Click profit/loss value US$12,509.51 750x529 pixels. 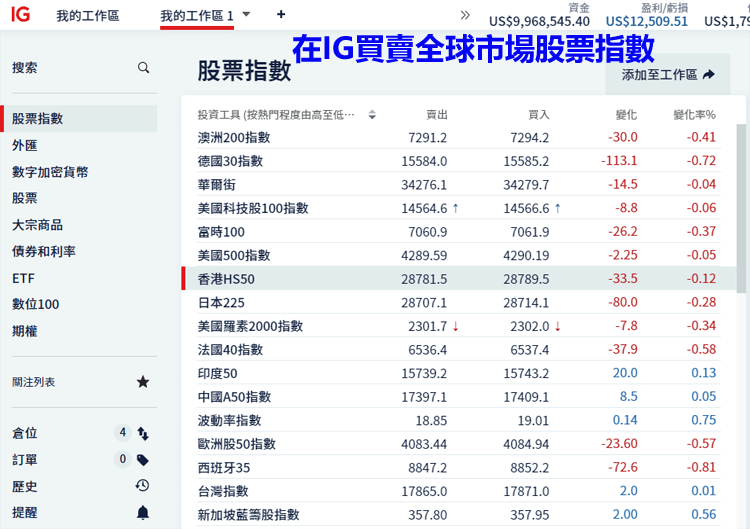coord(647,22)
